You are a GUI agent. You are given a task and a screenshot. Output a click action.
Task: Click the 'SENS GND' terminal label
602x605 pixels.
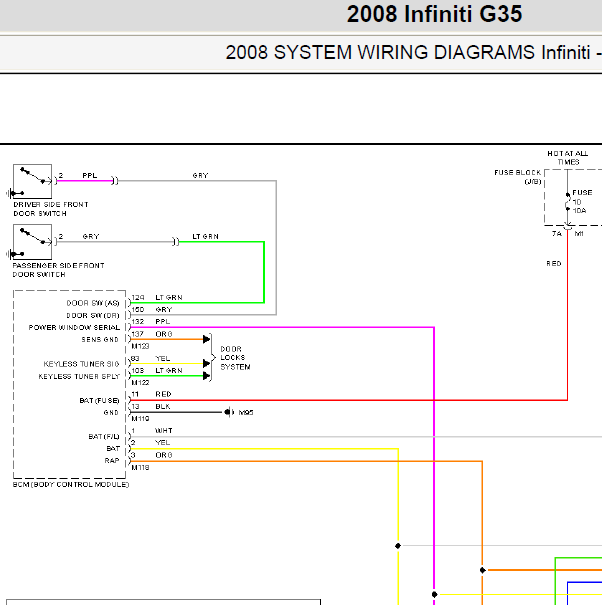pos(100,340)
